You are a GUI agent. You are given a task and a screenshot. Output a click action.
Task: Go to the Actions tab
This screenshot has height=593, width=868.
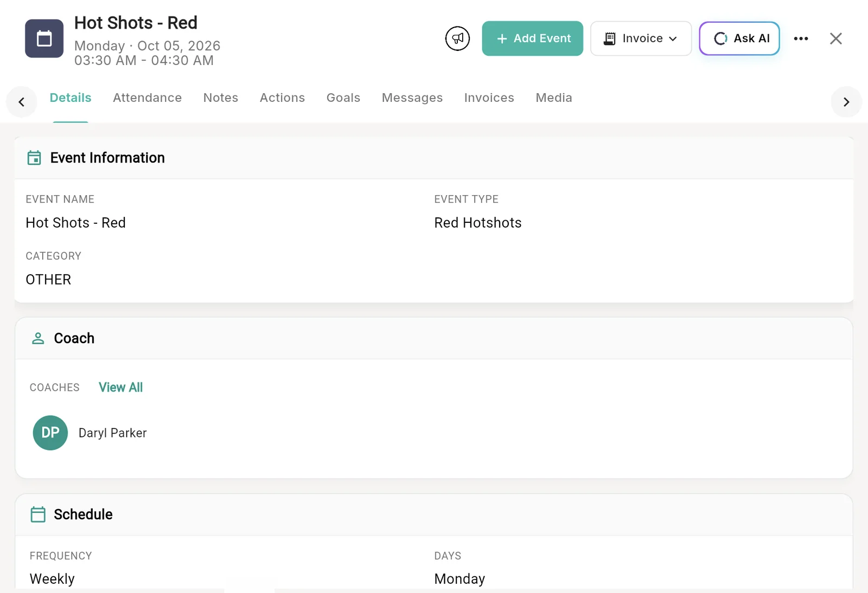(282, 98)
